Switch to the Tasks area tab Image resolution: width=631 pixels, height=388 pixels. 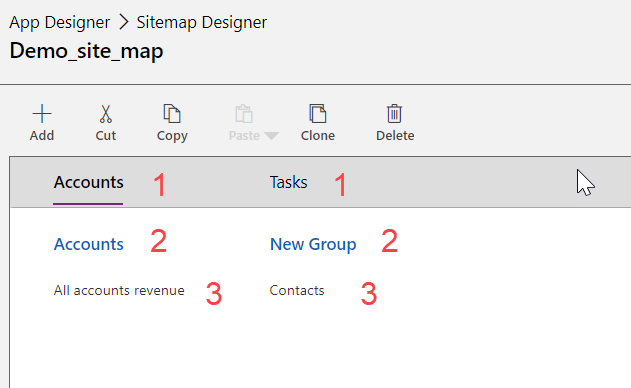pos(289,182)
